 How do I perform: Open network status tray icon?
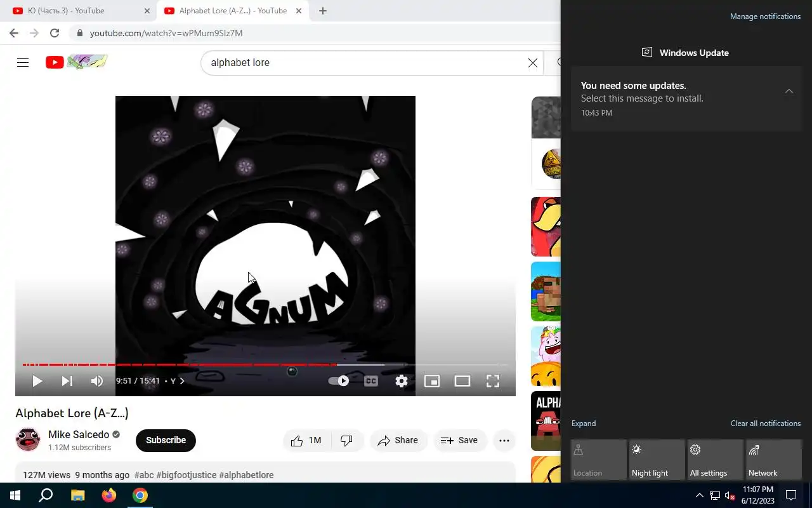pos(715,495)
